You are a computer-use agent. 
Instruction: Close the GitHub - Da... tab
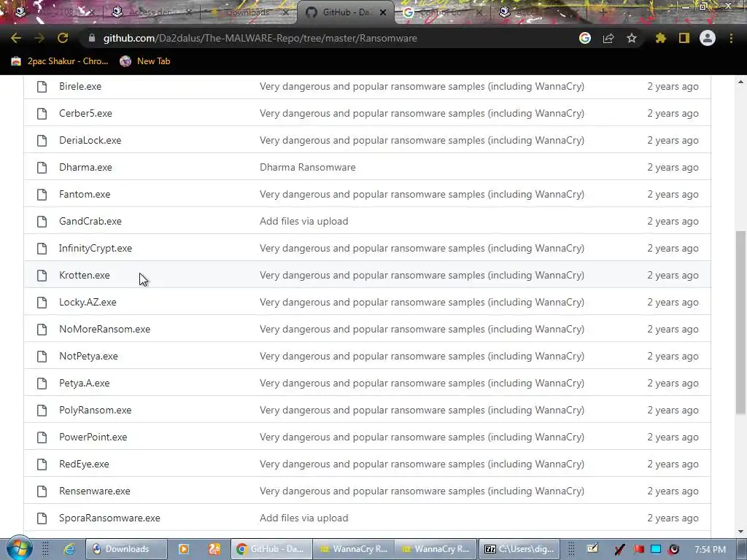[382, 12]
